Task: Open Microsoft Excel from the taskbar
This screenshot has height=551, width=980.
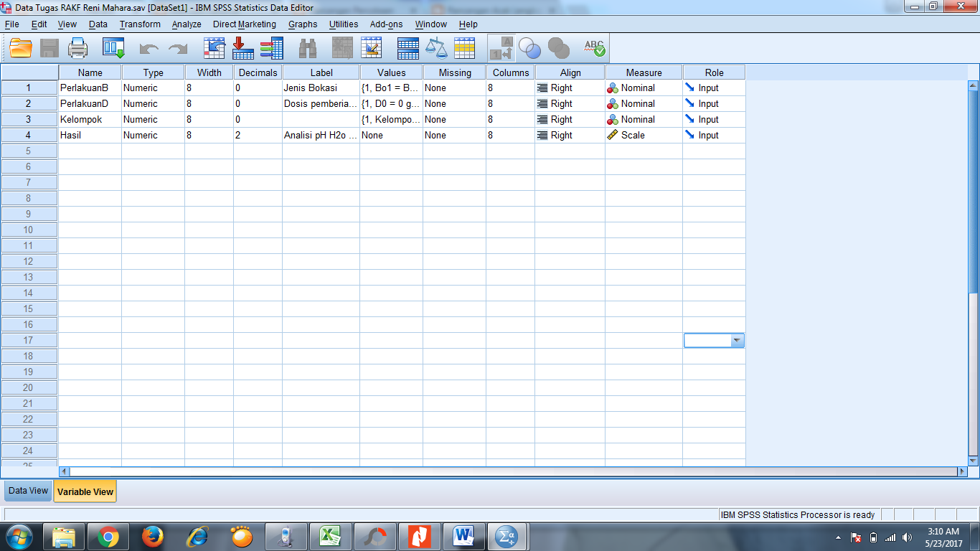Action: point(331,536)
